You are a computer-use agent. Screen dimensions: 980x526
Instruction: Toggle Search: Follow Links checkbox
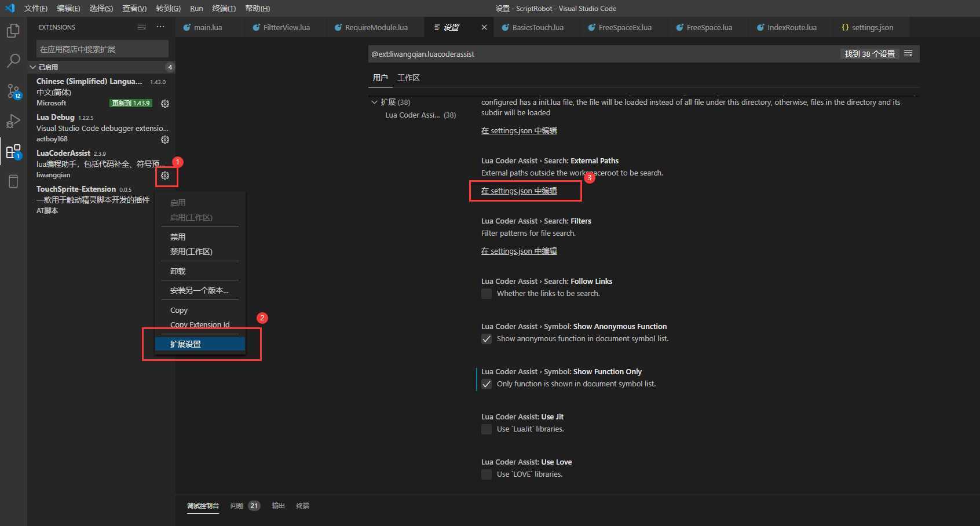click(487, 294)
